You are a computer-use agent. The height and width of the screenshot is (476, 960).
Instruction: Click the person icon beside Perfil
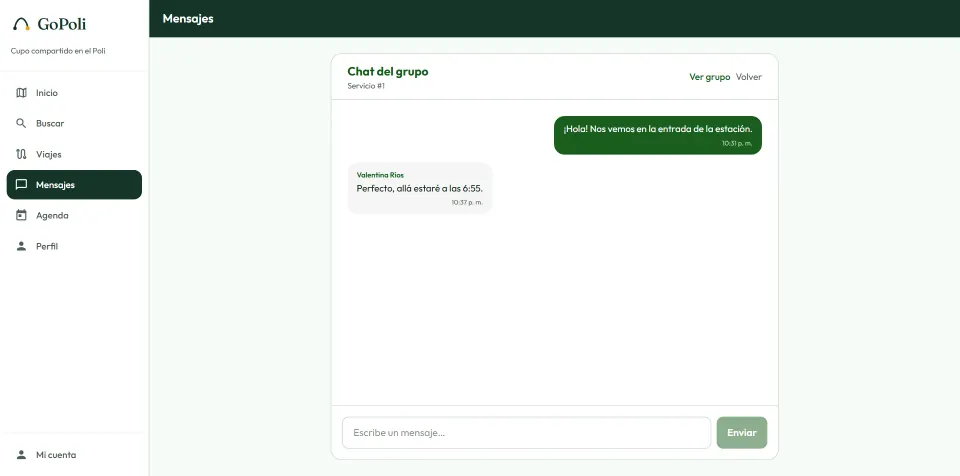coord(21,246)
